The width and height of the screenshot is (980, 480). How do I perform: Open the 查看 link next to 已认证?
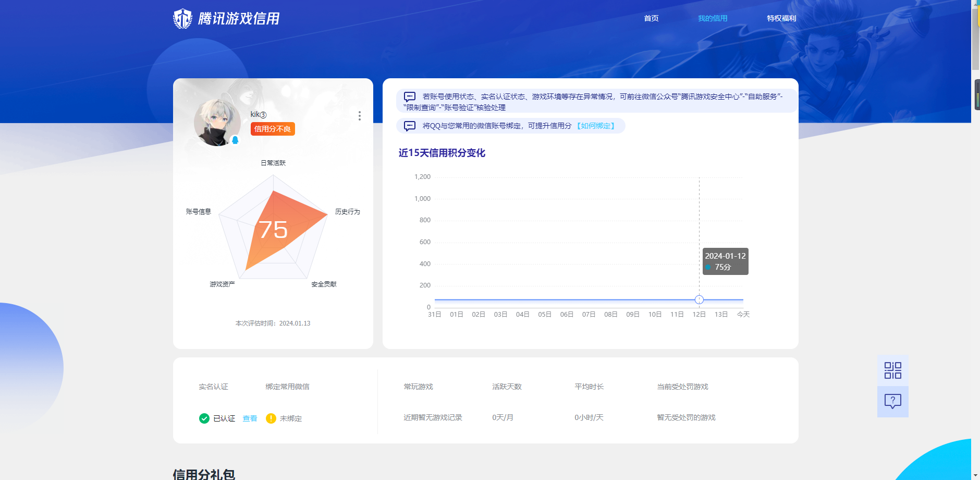click(x=250, y=418)
